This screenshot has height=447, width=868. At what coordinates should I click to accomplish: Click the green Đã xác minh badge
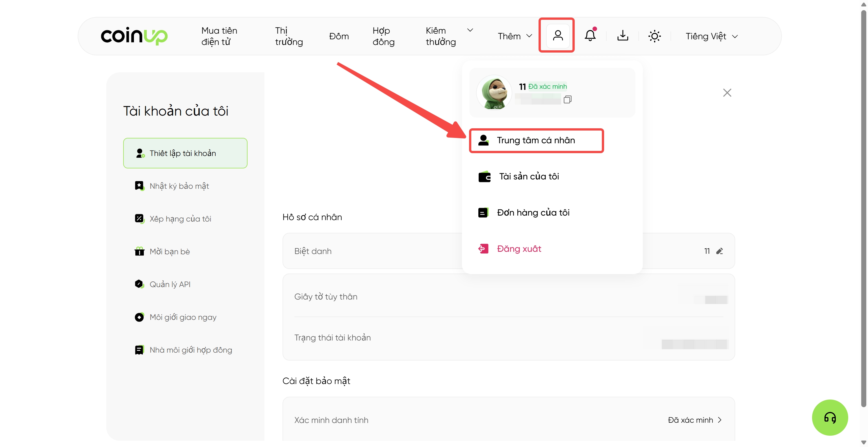coord(547,86)
